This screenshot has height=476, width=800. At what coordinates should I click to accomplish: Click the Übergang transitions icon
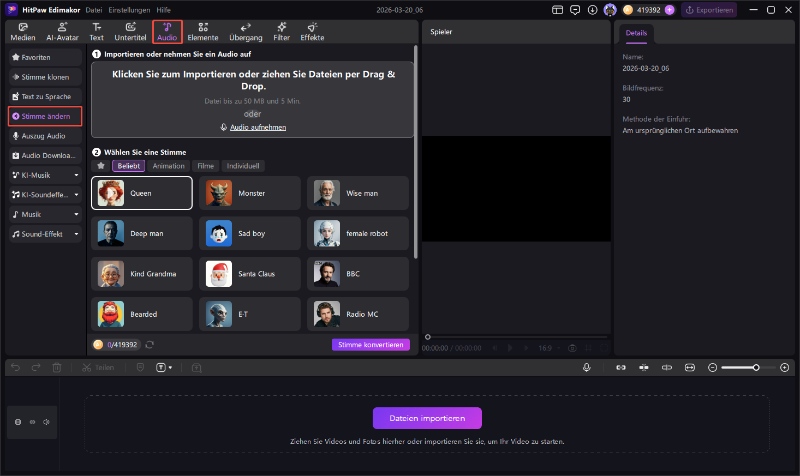246,31
